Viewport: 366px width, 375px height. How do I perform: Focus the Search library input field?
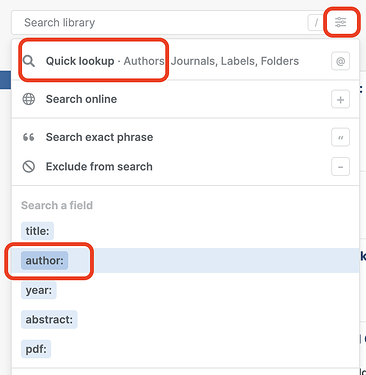coord(160,23)
